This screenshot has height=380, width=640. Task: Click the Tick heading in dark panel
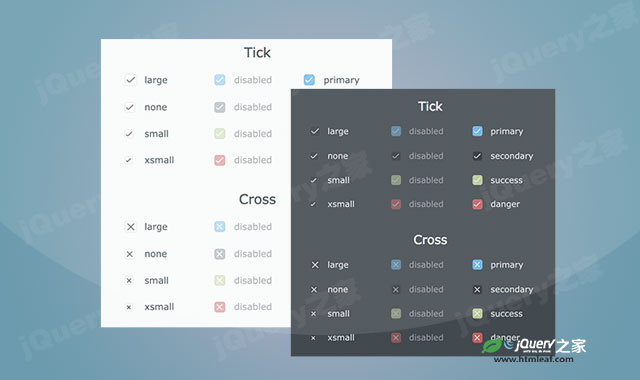point(430,106)
